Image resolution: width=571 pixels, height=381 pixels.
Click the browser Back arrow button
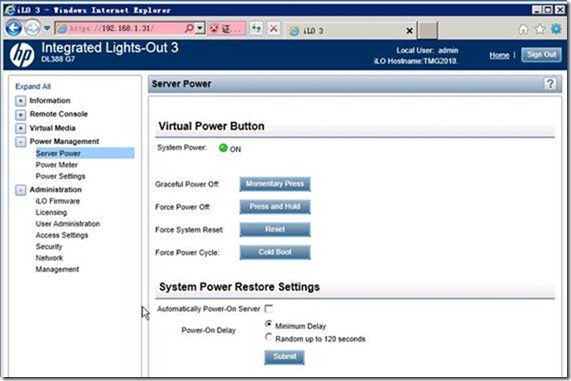coord(14,28)
